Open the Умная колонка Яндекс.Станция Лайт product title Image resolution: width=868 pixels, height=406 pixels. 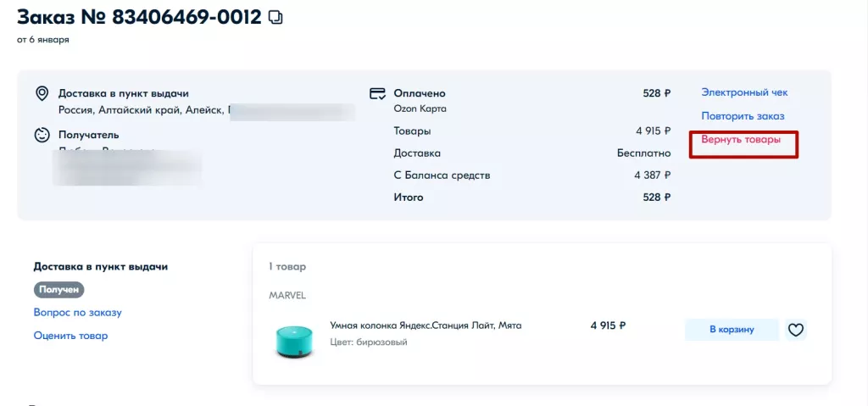pos(426,325)
